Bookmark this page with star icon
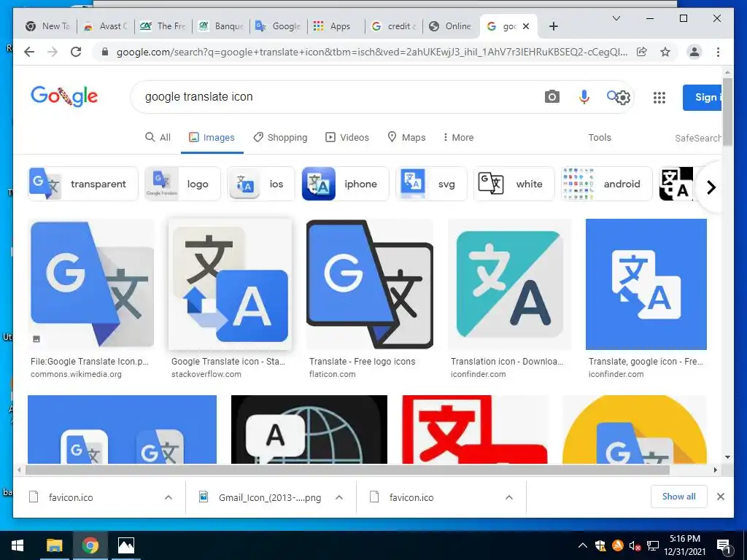 point(665,52)
